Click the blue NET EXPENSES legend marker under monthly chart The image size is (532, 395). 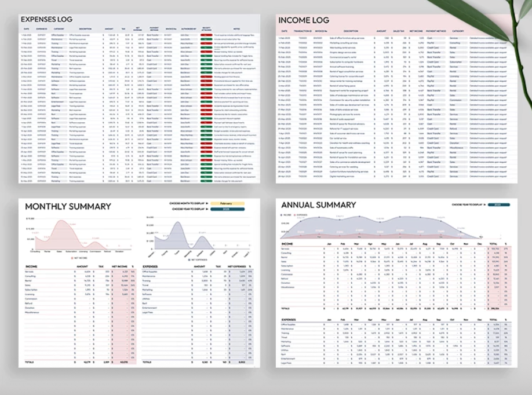(190, 258)
